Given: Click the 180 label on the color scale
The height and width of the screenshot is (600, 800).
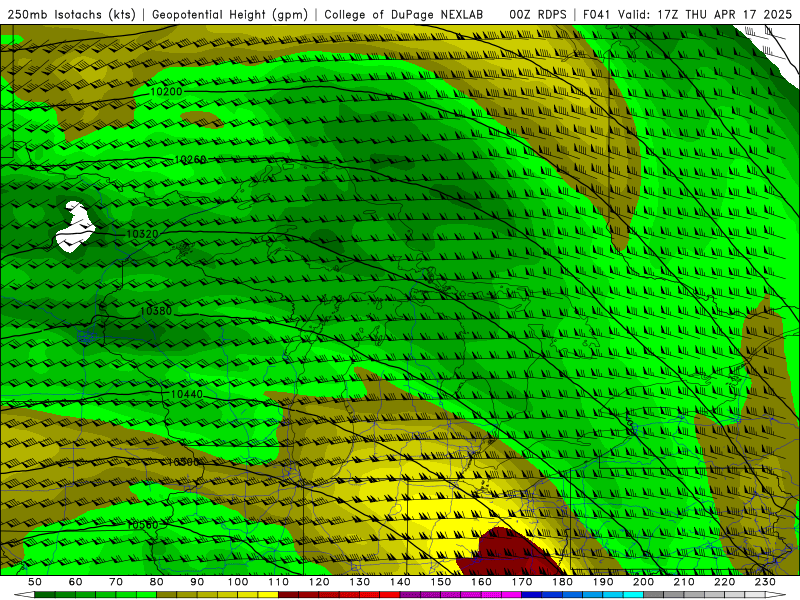Looking at the screenshot, I should pyautogui.click(x=562, y=582).
